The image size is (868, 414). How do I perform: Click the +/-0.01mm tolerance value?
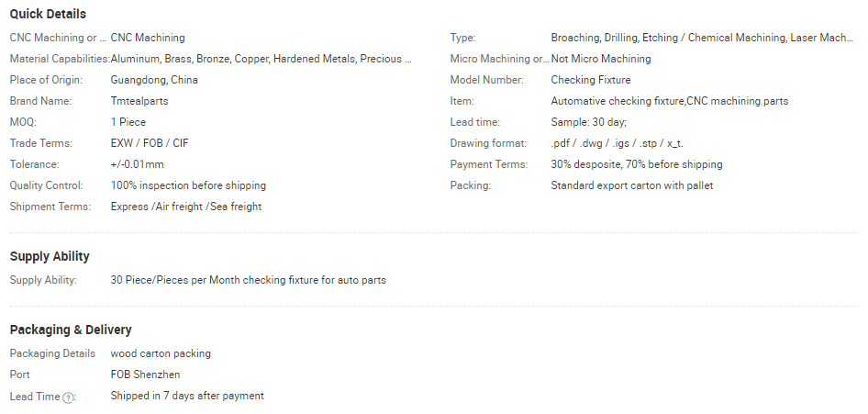click(138, 164)
